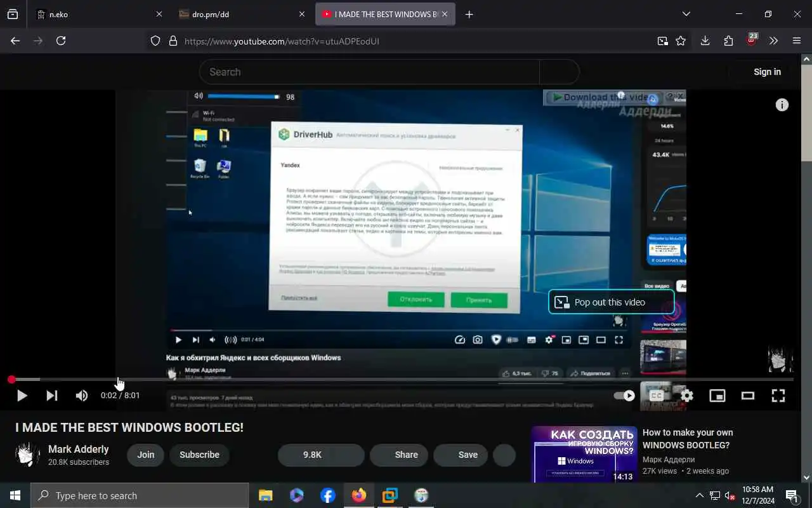This screenshot has height=508, width=812.
Task: Open a new browser tab
Action: pos(469,14)
